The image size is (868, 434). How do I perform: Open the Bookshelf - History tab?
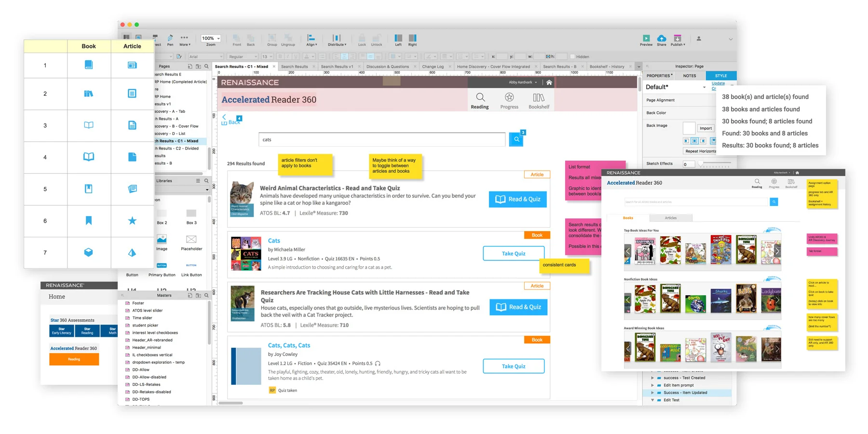[607, 67]
